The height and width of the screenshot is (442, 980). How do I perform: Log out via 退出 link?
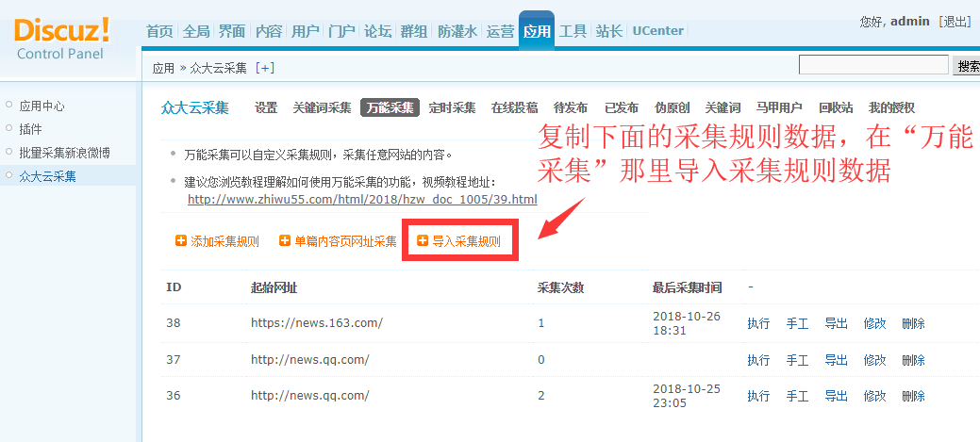pos(954,22)
